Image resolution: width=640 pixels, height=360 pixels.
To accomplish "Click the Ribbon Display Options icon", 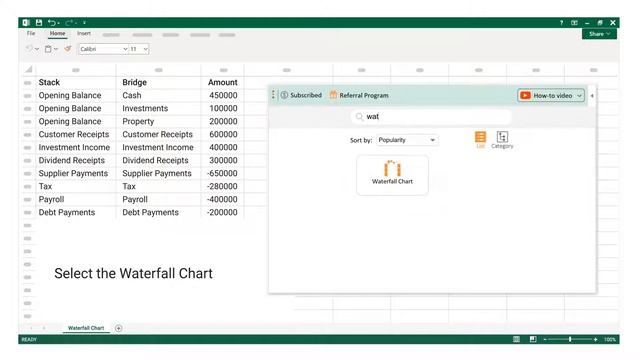I will coord(574,23).
